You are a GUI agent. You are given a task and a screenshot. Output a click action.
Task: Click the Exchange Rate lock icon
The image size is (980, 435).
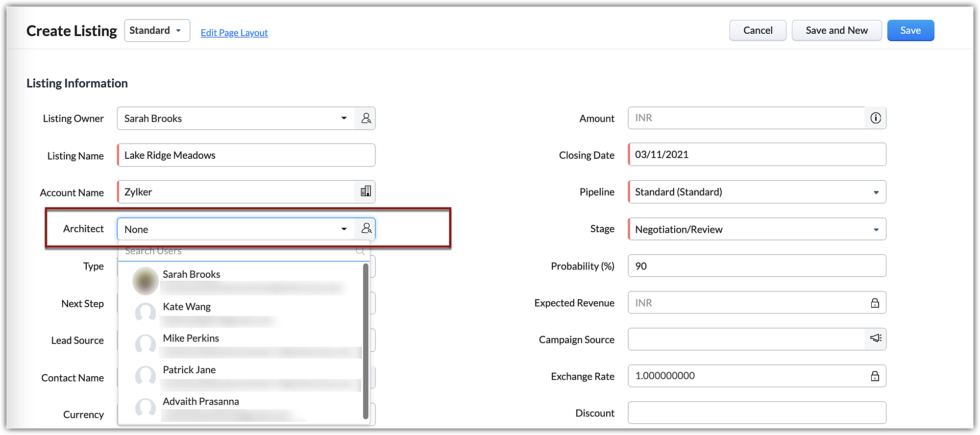click(875, 376)
